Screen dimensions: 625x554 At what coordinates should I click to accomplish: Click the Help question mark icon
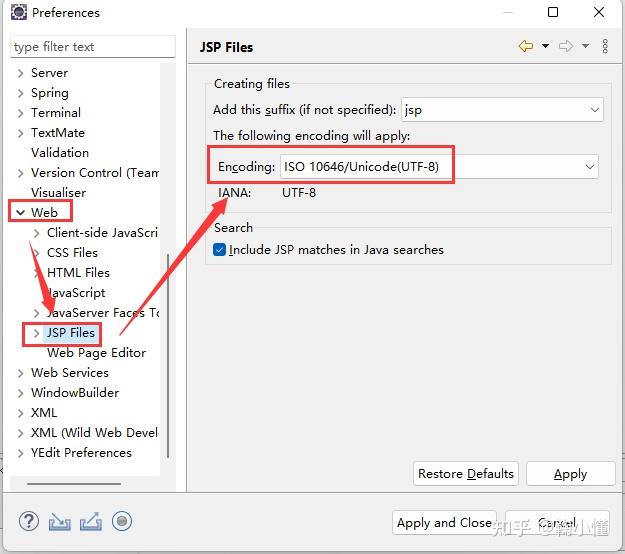(x=29, y=521)
